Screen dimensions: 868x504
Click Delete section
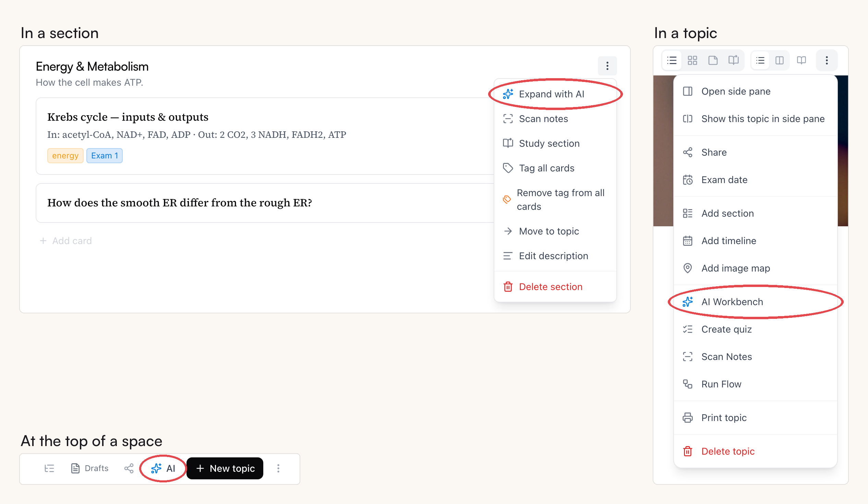pos(555,287)
